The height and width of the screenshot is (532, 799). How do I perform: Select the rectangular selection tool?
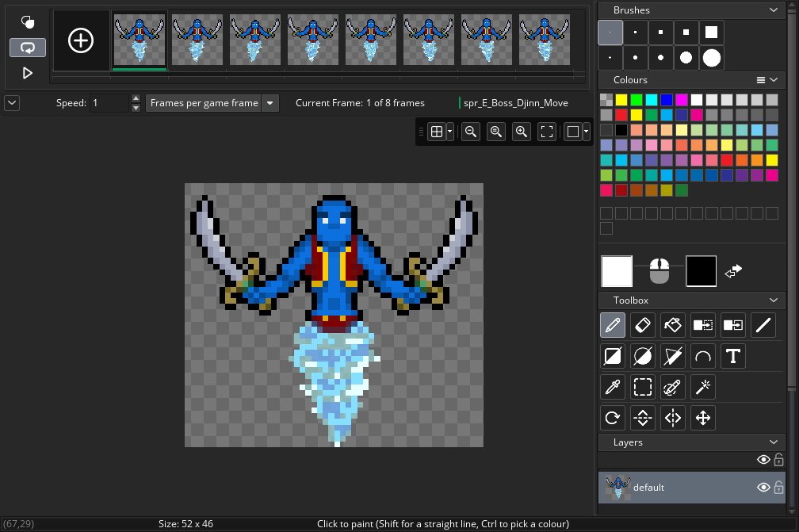[642, 387]
